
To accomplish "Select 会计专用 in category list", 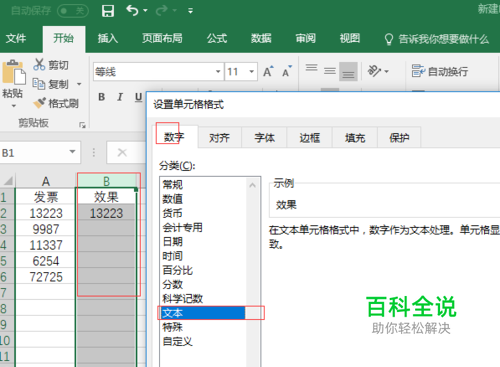I will (203, 227).
